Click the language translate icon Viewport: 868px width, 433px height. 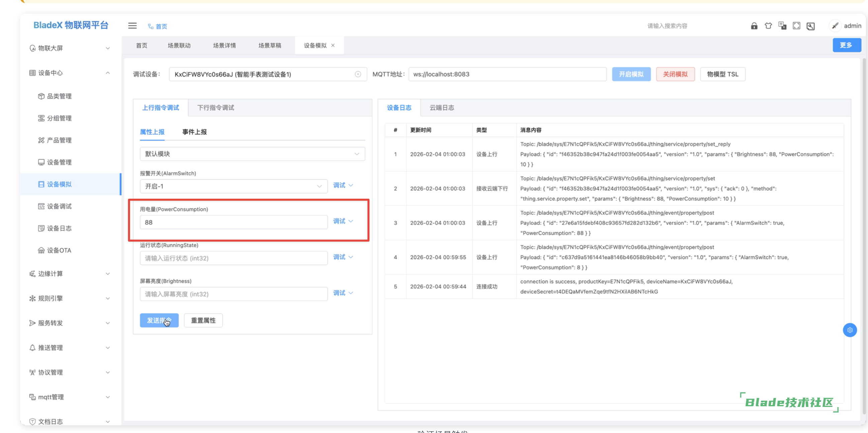coord(782,26)
